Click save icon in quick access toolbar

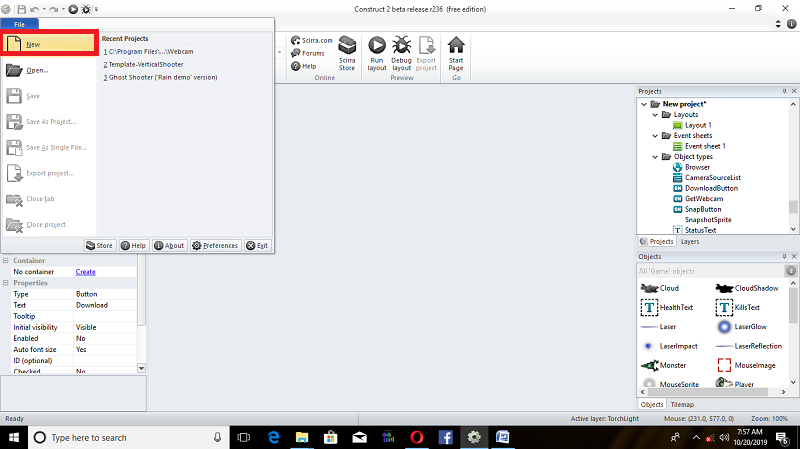tap(22, 9)
